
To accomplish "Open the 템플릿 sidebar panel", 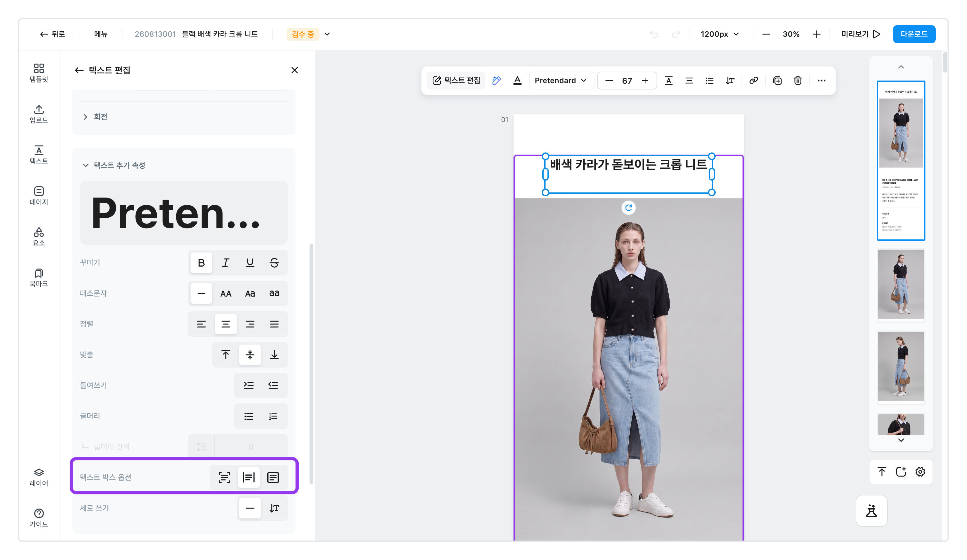I will click(39, 73).
